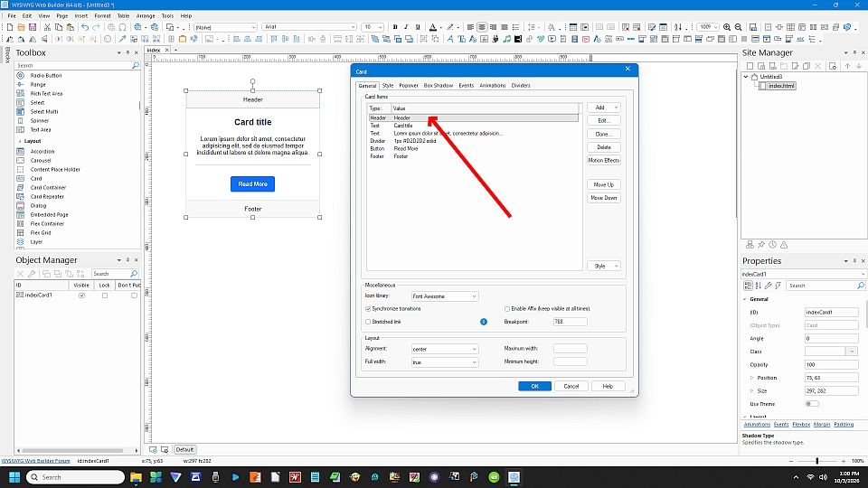Image resolution: width=868 pixels, height=488 pixels.
Task: Click the Maximum width input field
Action: (x=571, y=349)
